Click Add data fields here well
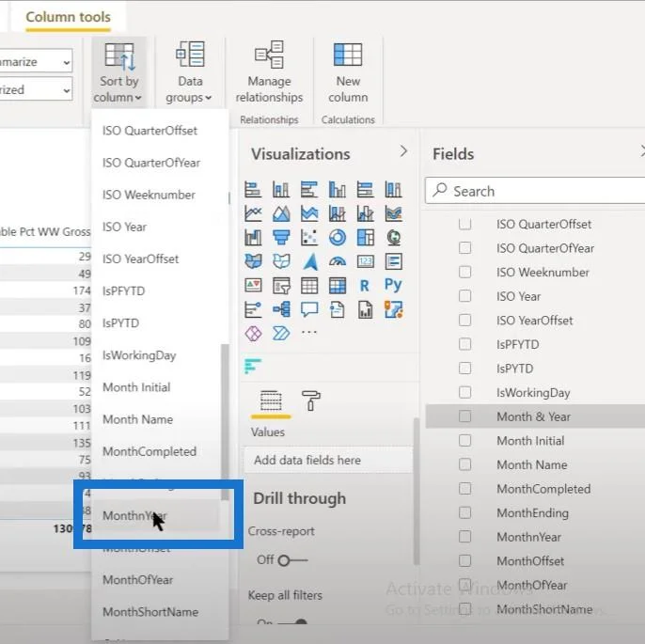The image size is (645, 644). [327, 460]
